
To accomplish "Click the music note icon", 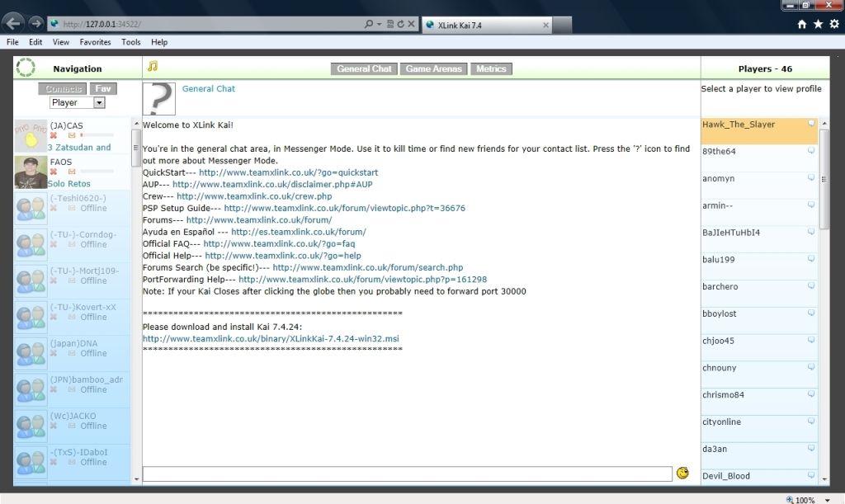I will pos(152,67).
